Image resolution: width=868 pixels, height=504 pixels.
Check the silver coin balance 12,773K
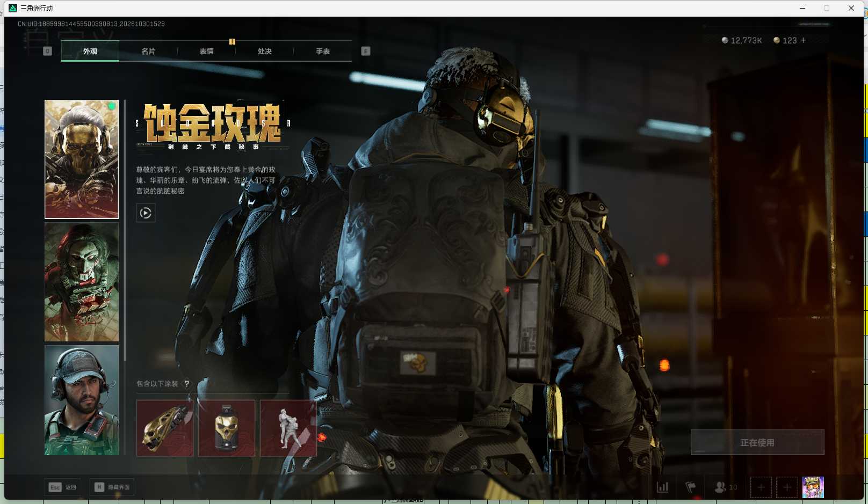coord(742,40)
